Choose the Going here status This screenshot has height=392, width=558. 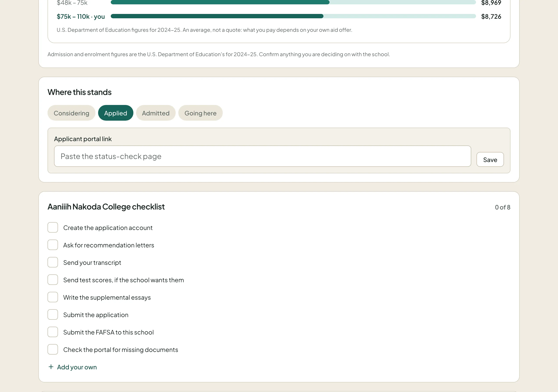(x=201, y=113)
